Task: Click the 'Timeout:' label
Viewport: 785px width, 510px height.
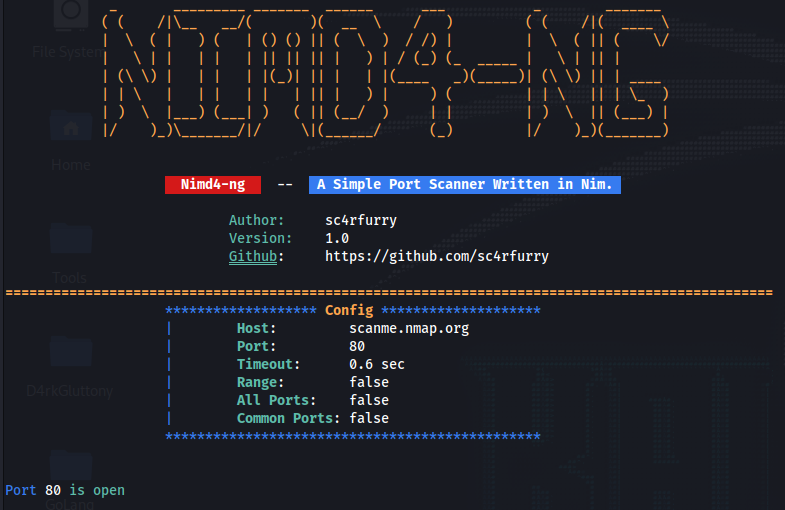Action: pos(268,364)
